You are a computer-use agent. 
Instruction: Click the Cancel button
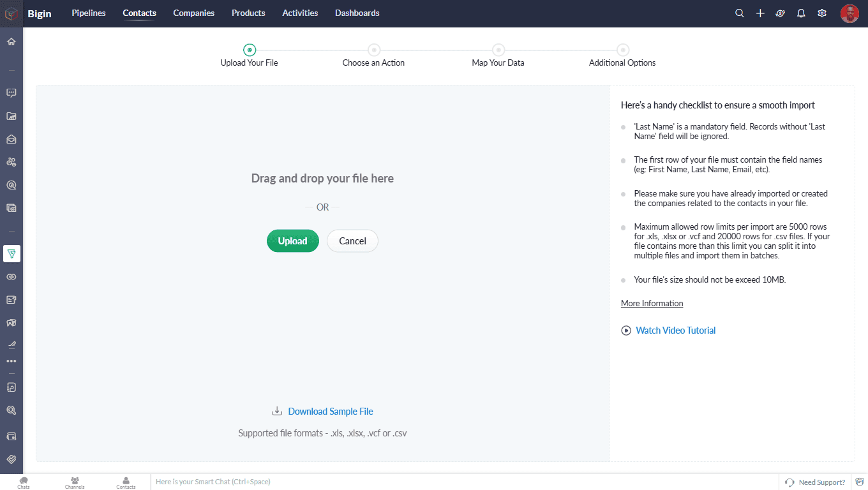coord(352,241)
